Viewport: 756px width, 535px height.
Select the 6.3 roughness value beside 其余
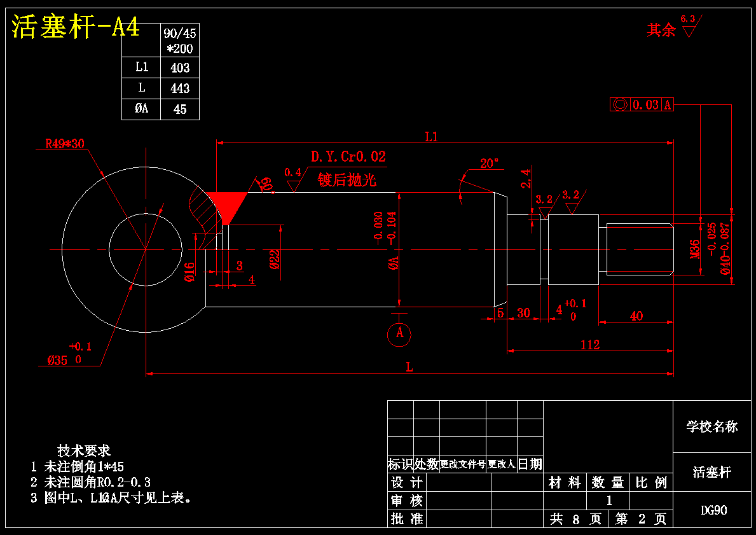(x=687, y=19)
